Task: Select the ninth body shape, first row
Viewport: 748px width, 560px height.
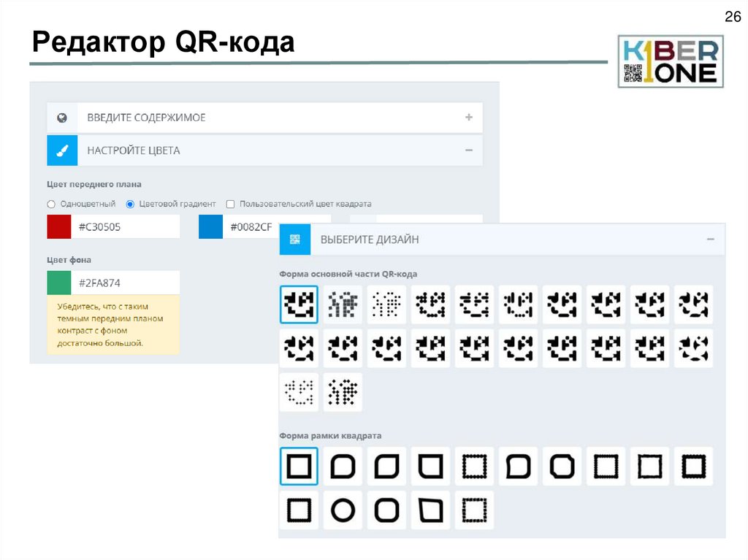Action: [x=650, y=304]
